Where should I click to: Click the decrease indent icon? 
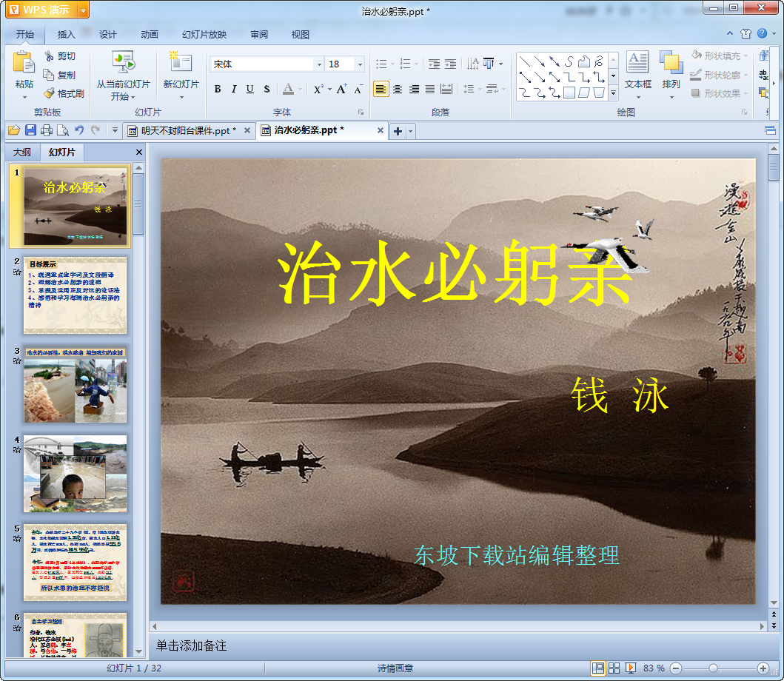click(x=434, y=64)
